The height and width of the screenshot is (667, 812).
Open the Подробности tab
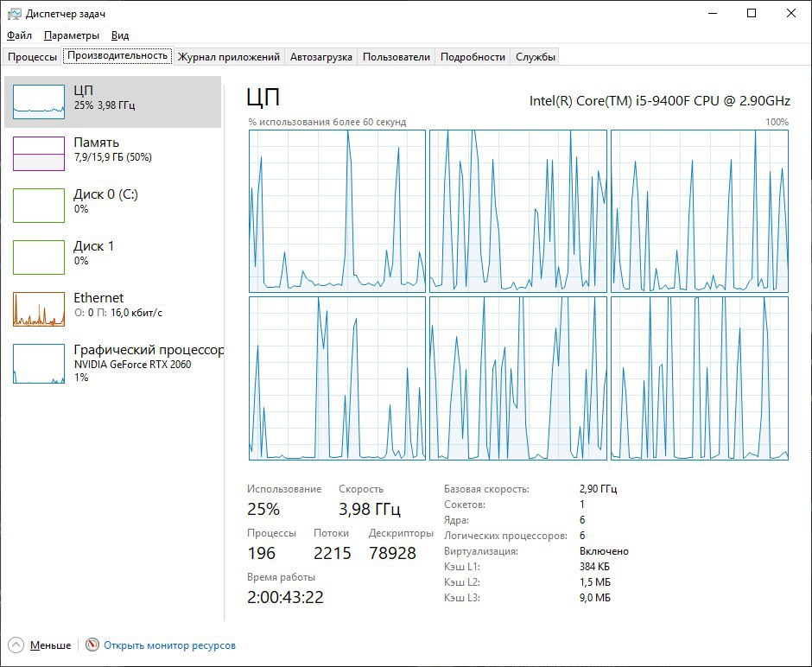tap(473, 57)
